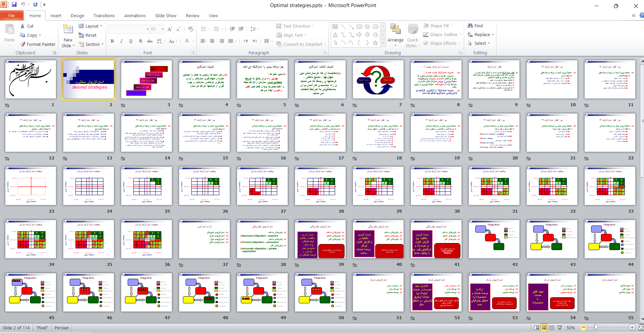Toggle Align Text Right

point(221,41)
